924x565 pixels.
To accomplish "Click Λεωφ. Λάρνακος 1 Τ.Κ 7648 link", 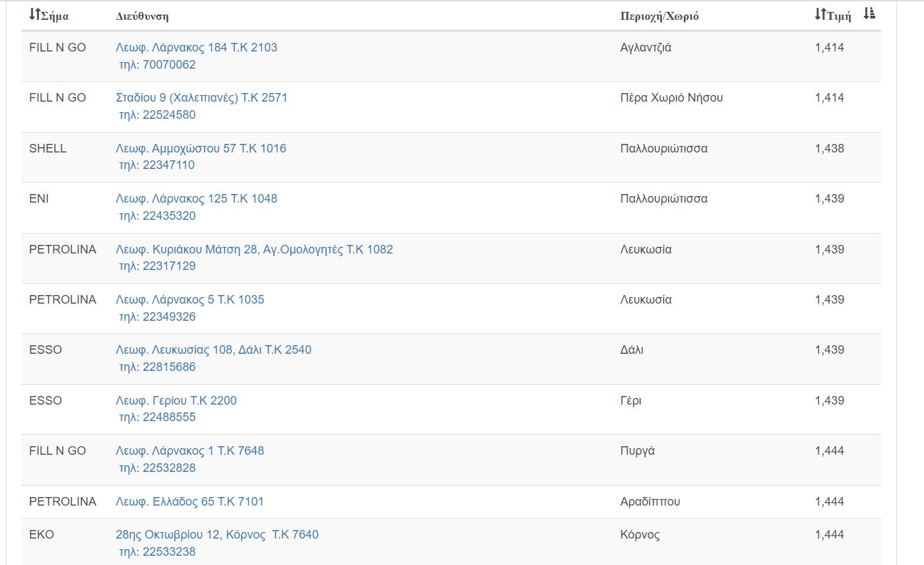I will [x=189, y=451].
